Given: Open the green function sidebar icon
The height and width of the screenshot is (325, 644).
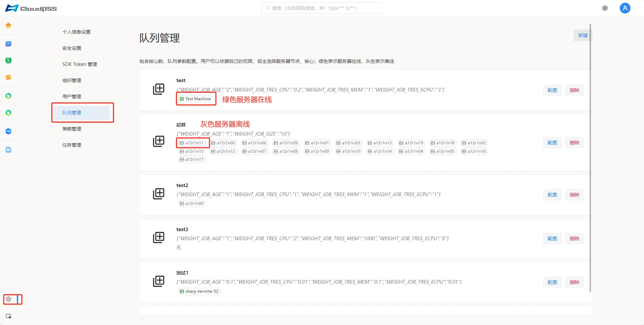Looking at the screenshot, I should coord(8,61).
